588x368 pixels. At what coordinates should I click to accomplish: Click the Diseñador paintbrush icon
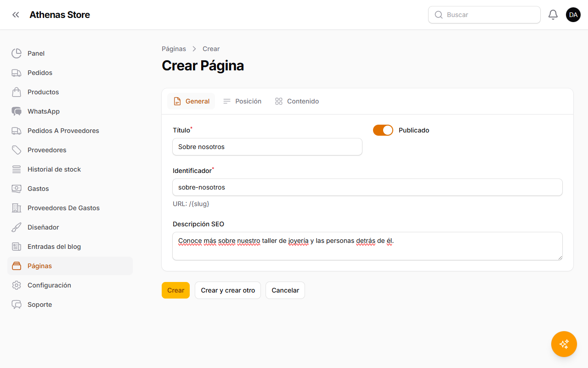[17, 227]
